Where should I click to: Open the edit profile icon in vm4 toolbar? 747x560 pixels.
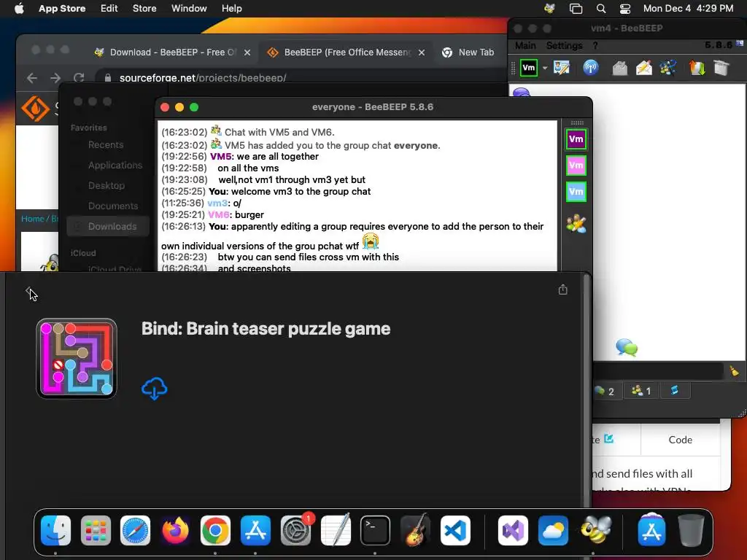pyautogui.click(x=562, y=68)
